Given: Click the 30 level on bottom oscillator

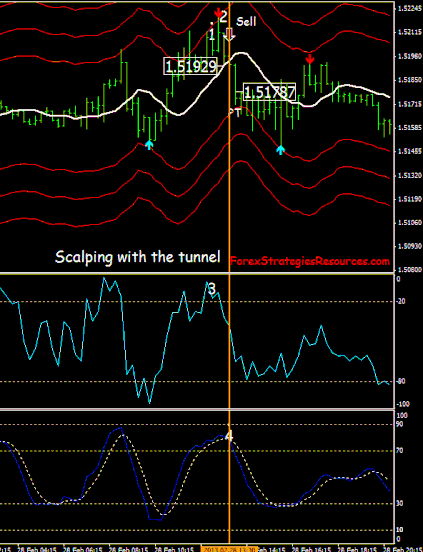Looking at the screenshot, I should pyautogui.click(x=400, y=503).
